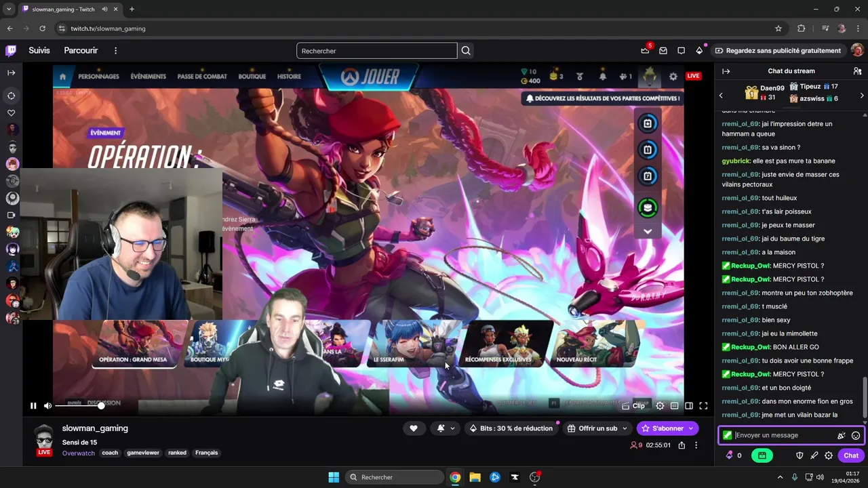Open Windows Start menu
The height and width of the screenshot is (488, 868).
click(x=334, y=477)
